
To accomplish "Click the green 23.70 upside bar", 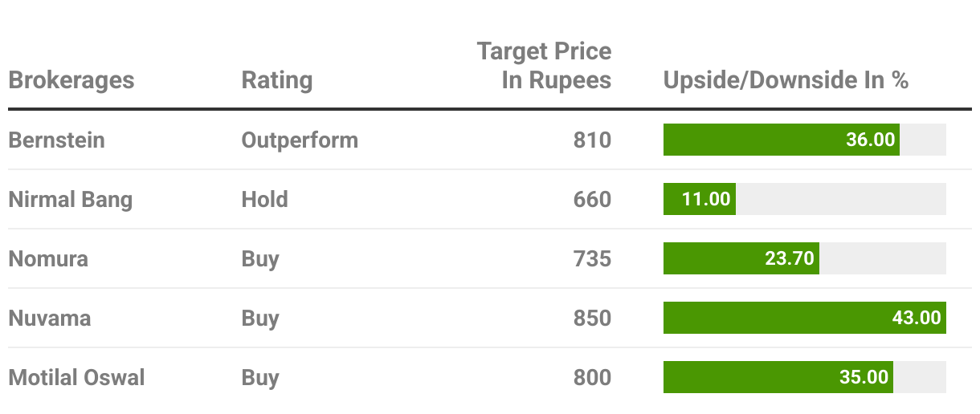I will click(741, 258).
